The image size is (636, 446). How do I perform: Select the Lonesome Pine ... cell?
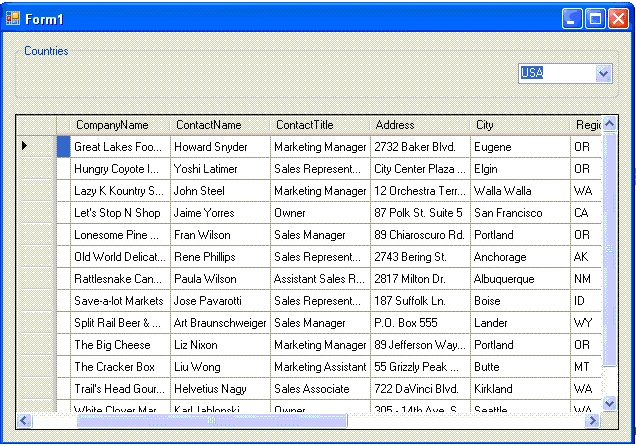(x=120, y=235)
